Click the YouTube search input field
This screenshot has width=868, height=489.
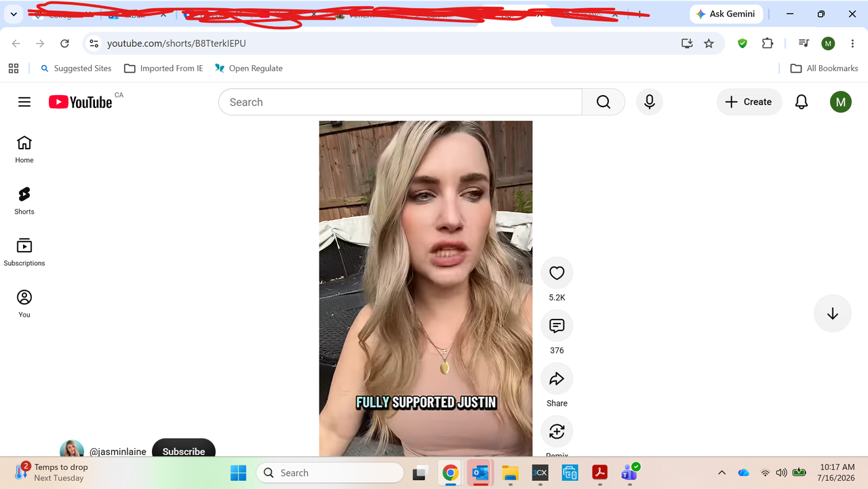pyautogui.click(x=400, y=102)
